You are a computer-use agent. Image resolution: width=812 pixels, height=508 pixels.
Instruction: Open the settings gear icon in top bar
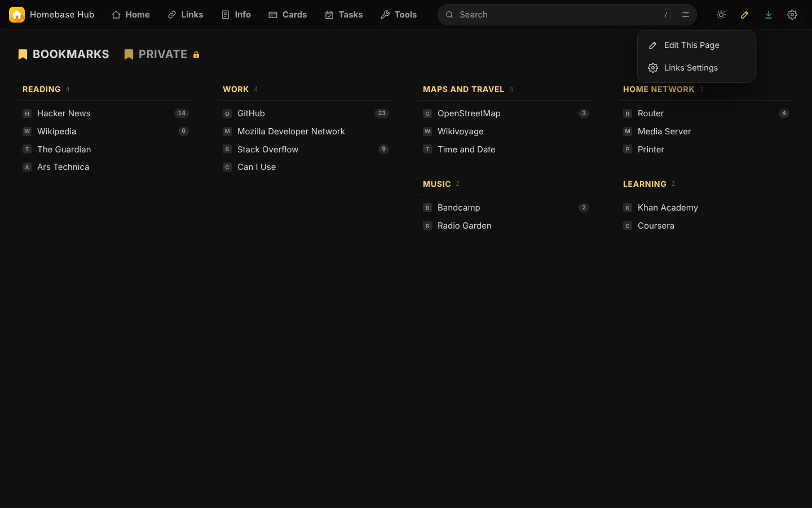(792, 15)
